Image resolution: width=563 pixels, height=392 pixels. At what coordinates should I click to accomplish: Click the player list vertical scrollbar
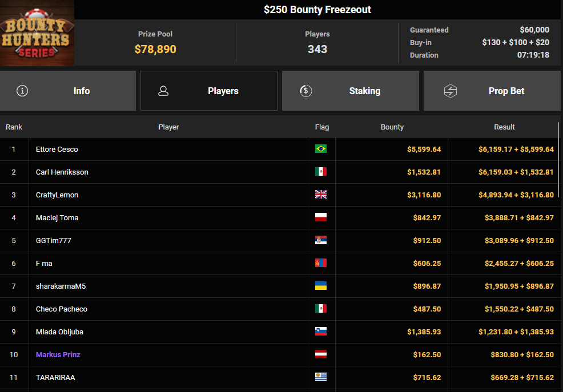click(558, 160)
